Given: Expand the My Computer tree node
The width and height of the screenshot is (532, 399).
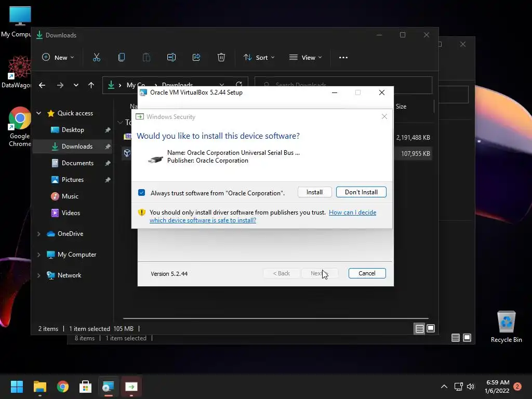Looking at the screenshot, I should (x=38, y=255).
